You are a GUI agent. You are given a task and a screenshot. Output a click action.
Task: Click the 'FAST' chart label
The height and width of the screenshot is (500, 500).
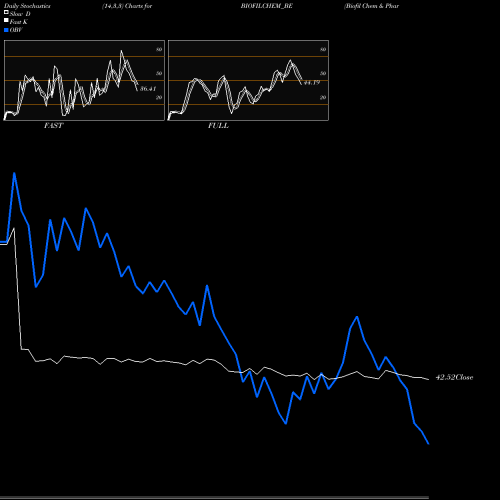tap(53, 125)
